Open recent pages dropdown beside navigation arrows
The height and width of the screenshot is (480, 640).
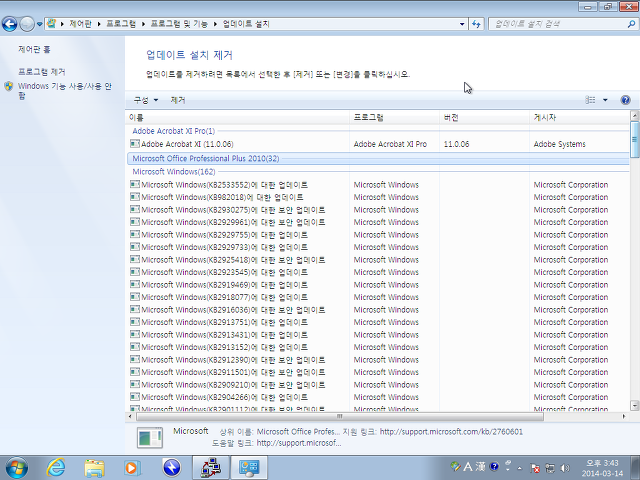coord(39,24)
